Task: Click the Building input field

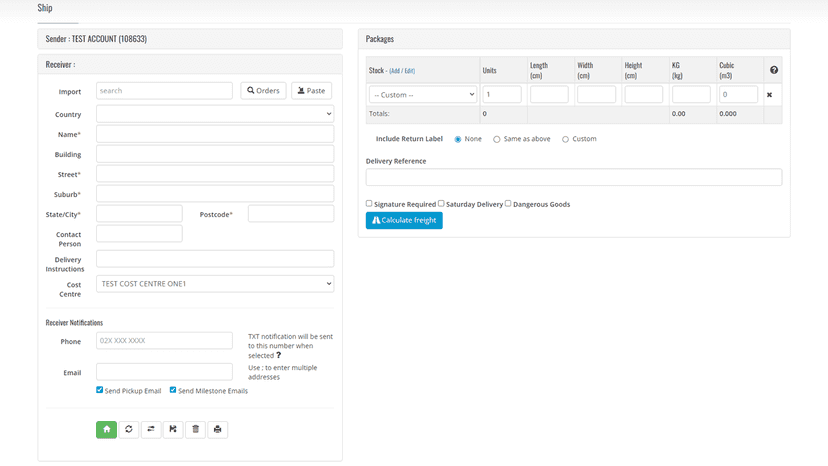Action: [x=215, y=154]
